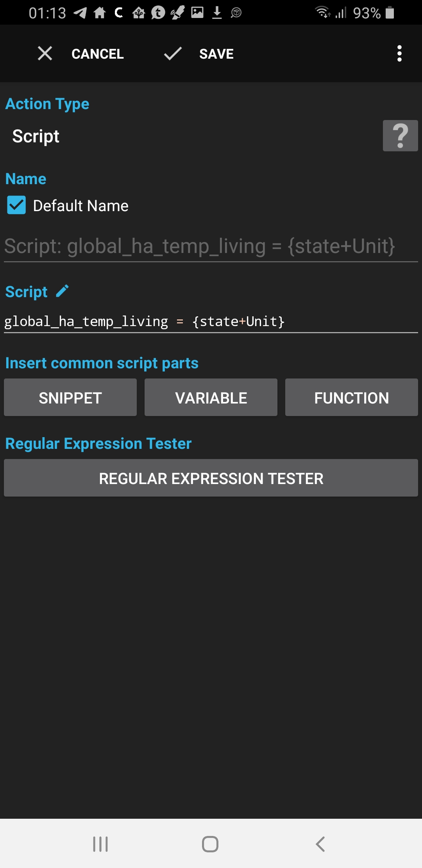Image resolution: width=422 pixels, height=868 pixels.
Task: Tap the Android home navigation button
Action: pyautogui.click(x=210, y=844)
